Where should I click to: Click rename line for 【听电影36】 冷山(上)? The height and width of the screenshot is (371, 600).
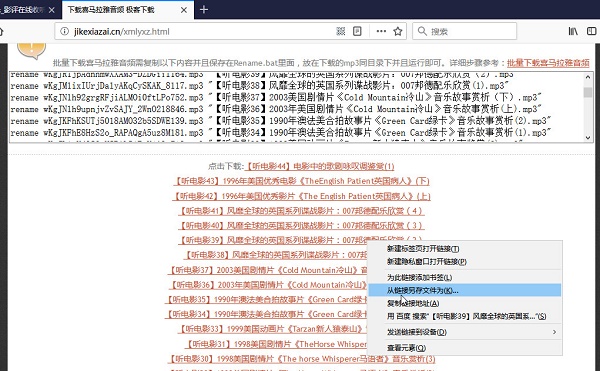[x=276, y=109]
